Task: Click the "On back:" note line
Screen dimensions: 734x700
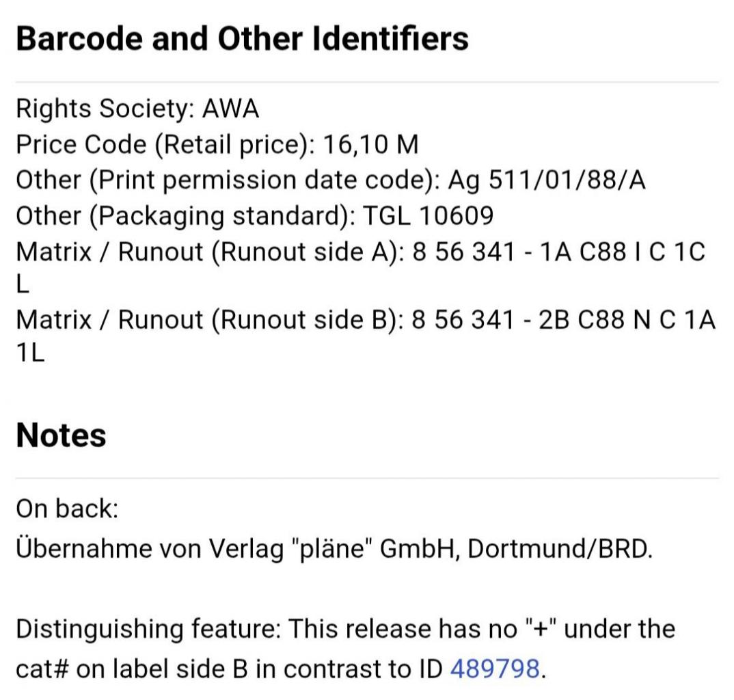Action: [x=67, y=509]
